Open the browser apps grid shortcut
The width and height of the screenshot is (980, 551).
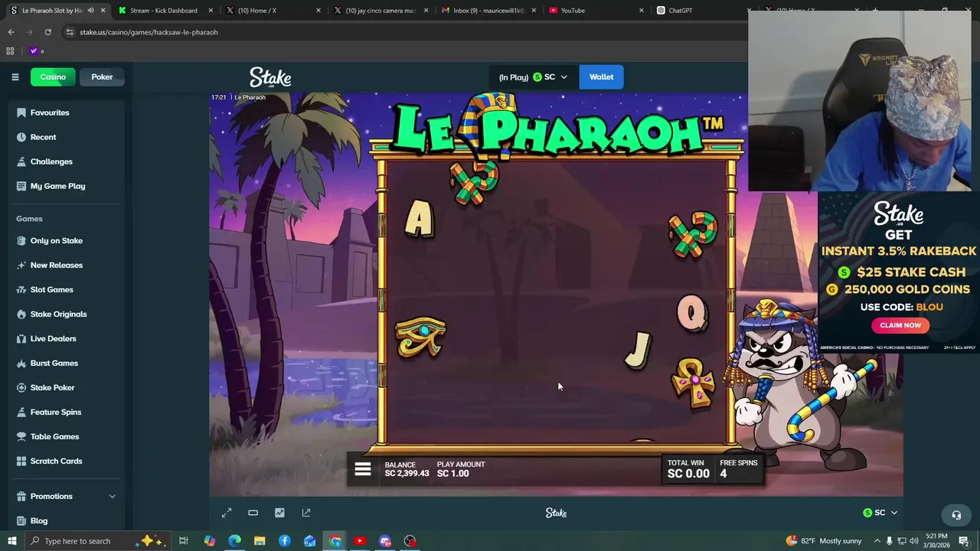(10, 51)
